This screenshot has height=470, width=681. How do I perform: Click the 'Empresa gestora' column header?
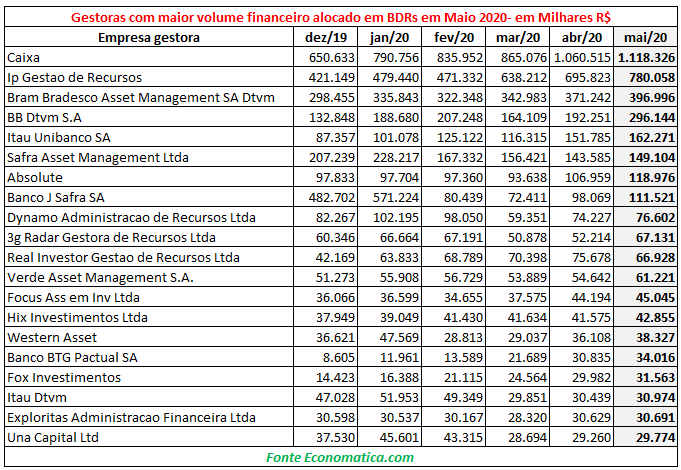click(x=149, y=37)
